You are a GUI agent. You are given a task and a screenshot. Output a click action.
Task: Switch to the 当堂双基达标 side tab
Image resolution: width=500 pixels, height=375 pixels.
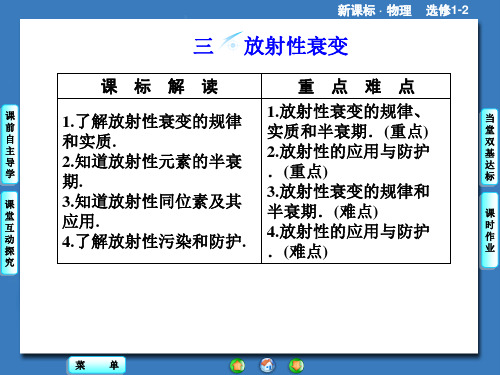(x=489, y=147)
